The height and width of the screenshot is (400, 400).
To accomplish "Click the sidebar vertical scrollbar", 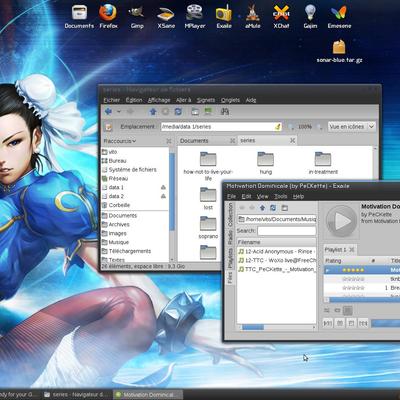I will pos(172,192).
